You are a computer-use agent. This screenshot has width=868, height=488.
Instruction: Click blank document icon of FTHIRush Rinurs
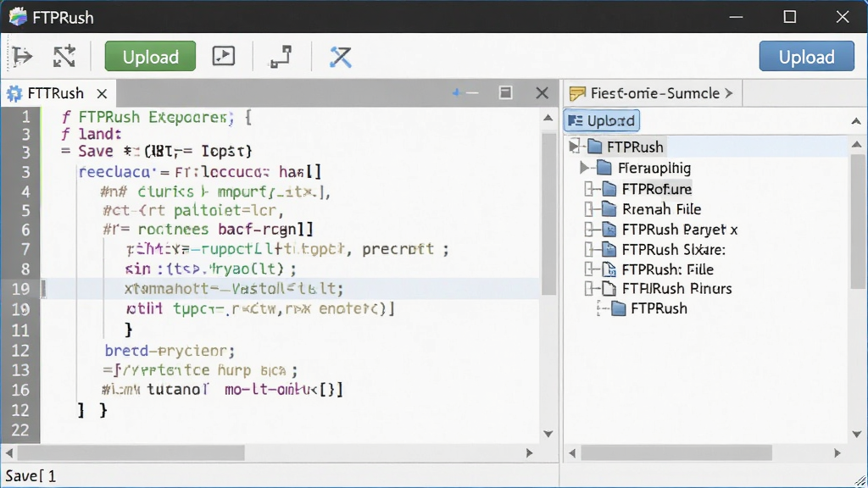[x=609, y=288]
